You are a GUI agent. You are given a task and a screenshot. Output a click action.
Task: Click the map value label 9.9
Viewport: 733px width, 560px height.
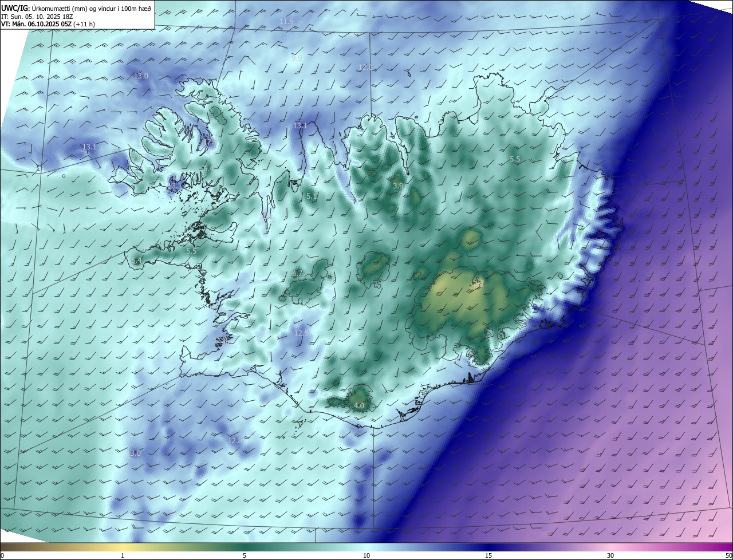click(x=297, y=58)
